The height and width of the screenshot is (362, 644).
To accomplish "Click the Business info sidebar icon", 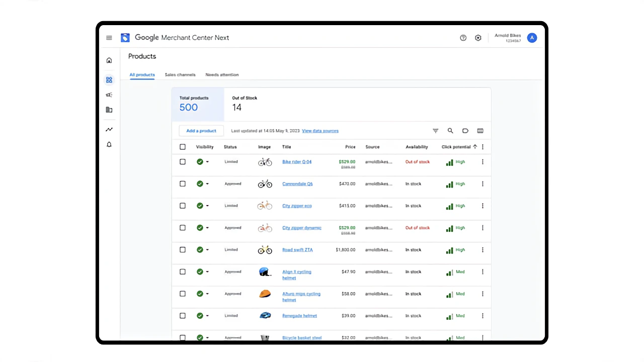I will point(109,110).
